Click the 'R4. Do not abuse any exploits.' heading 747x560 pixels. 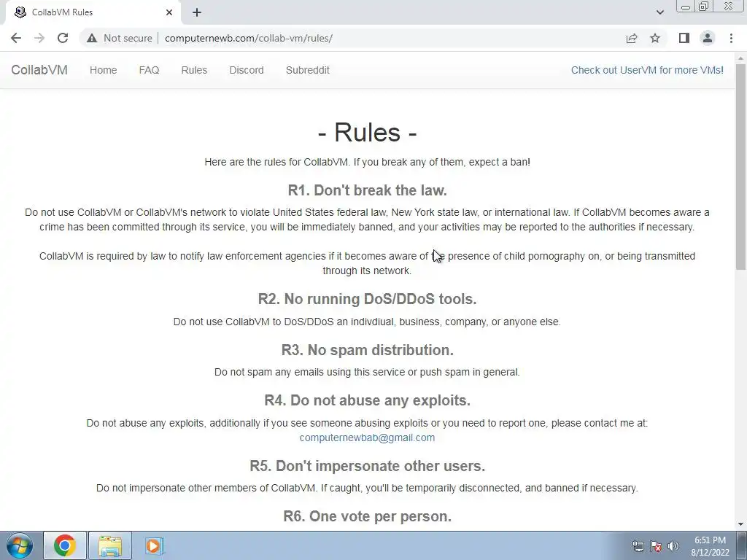click(x=368, y=400)
